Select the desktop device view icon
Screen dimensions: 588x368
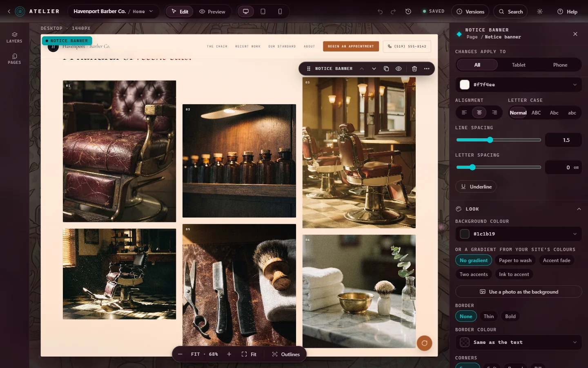tap(246, 11)
